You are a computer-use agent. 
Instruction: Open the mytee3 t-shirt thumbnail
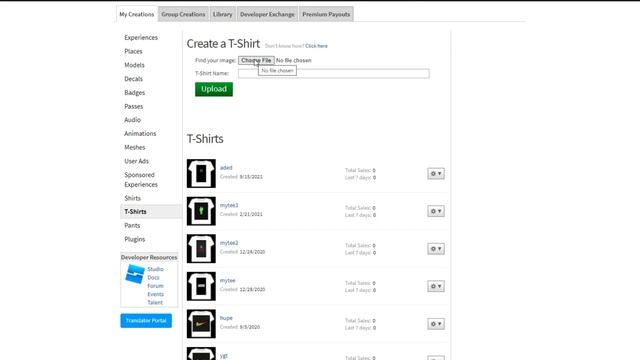pyautogui.click(x=201, y=211)
